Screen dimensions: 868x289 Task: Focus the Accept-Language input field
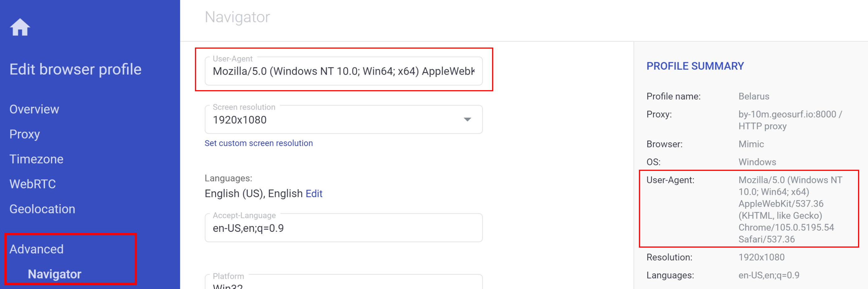[343, 228]
